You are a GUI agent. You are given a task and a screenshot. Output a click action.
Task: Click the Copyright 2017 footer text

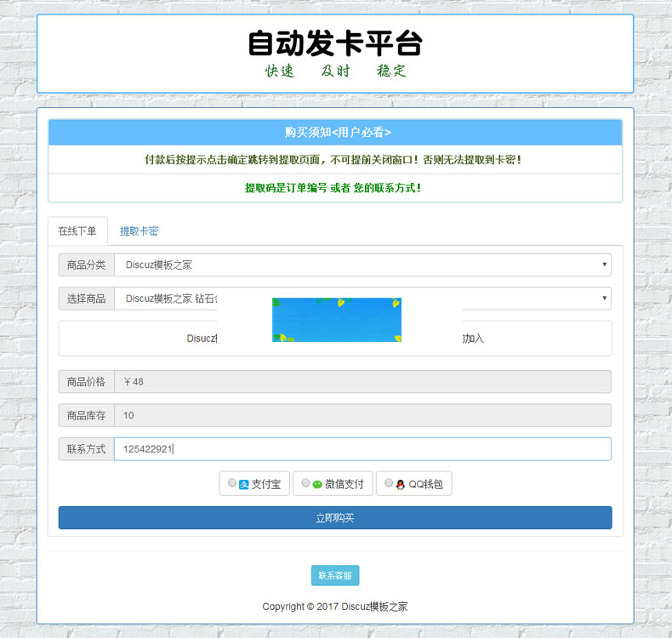[x=335, y=607]
